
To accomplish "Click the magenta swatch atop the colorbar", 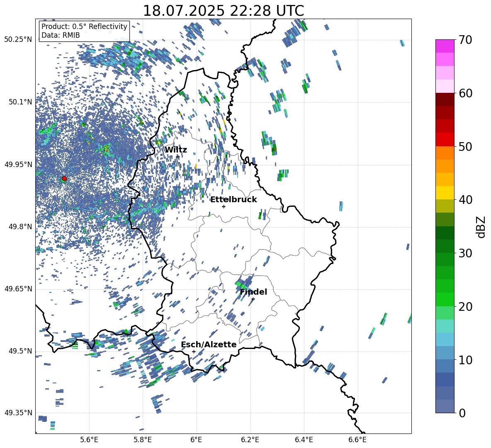I will pos(445,46).
